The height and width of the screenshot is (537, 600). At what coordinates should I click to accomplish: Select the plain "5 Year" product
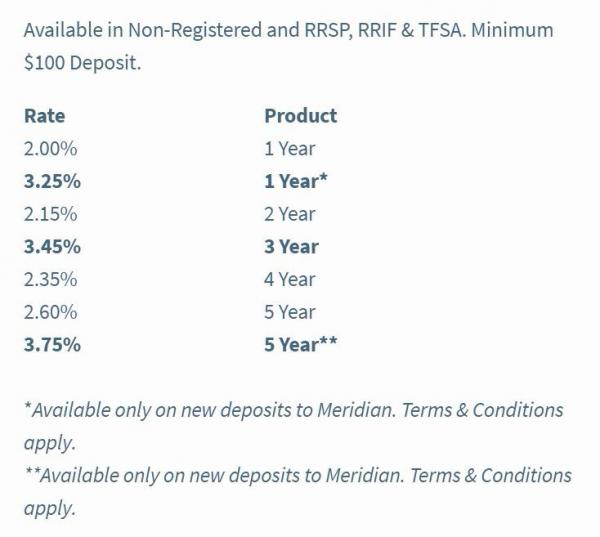coord(289,312)
